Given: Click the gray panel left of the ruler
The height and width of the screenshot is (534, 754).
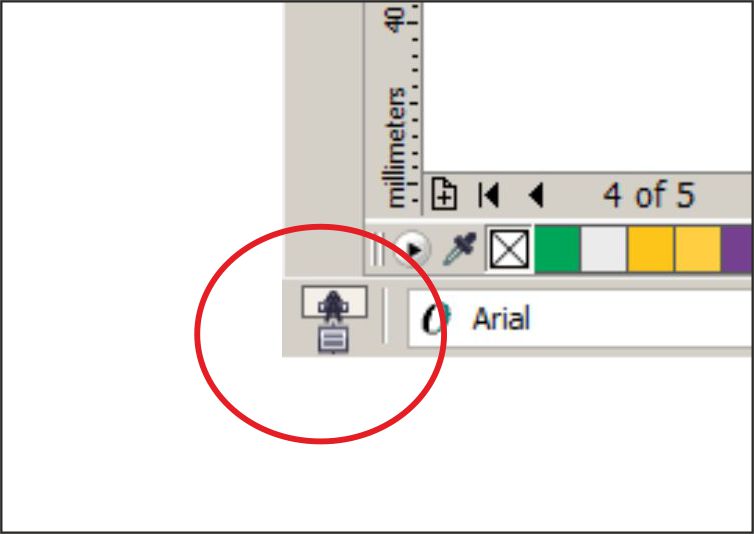Looking at the screenshot, I should [x=325, y=139].
